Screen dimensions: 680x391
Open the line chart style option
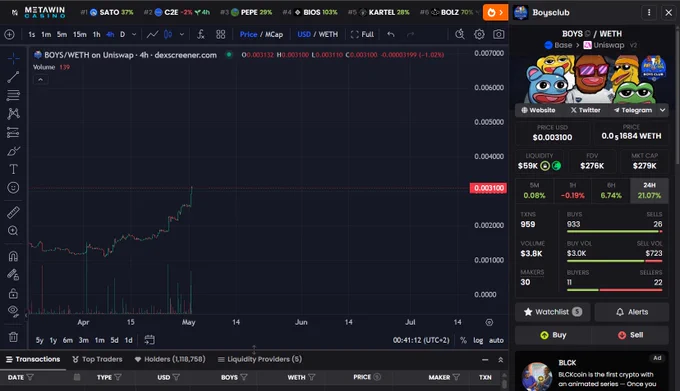[x=152, y=34]
